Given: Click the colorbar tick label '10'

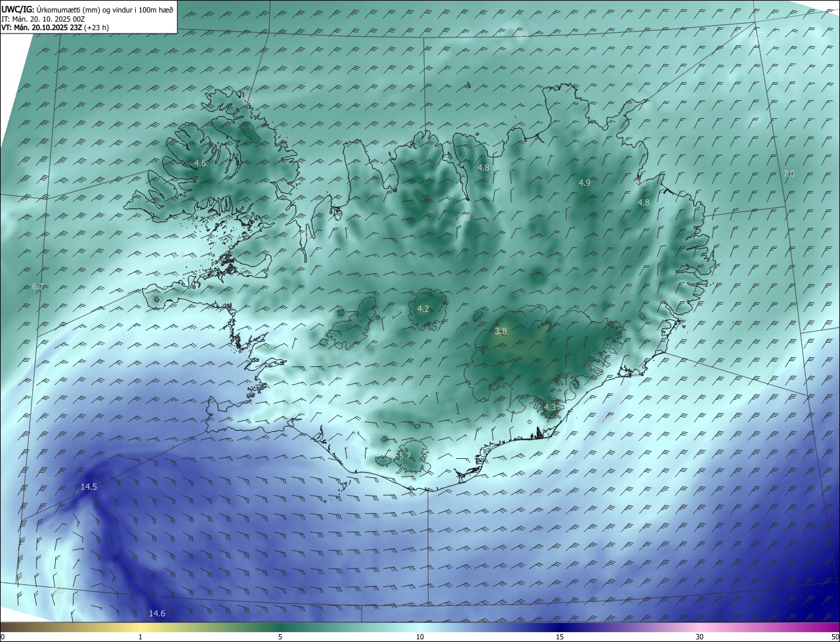Looking at the screenshot, I should click(420, 637).
